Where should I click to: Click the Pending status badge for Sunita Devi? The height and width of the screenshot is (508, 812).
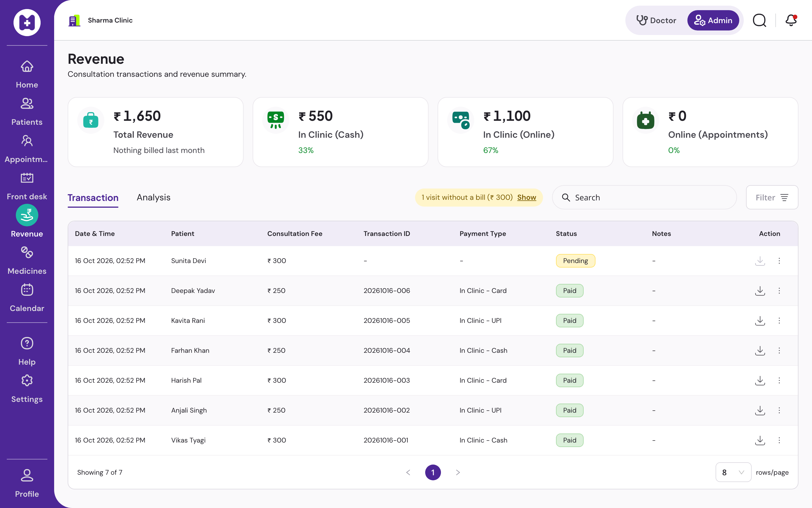coord(575,261)
